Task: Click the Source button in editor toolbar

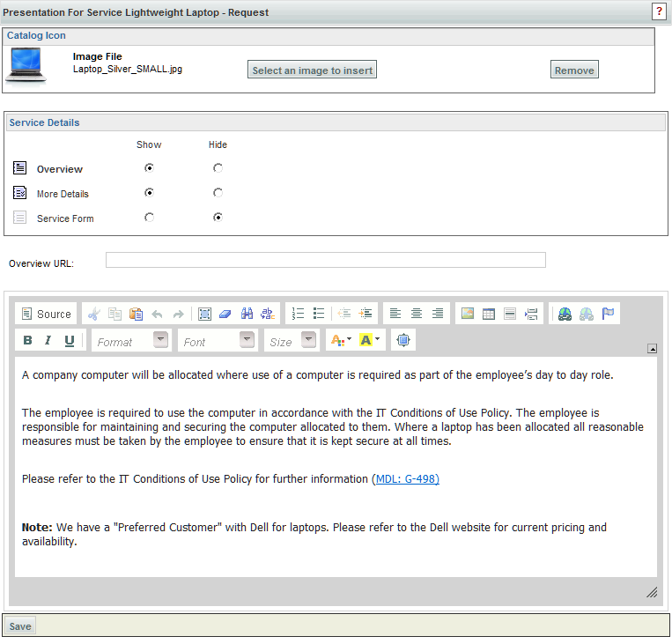Action: click(x=46, y=314)
